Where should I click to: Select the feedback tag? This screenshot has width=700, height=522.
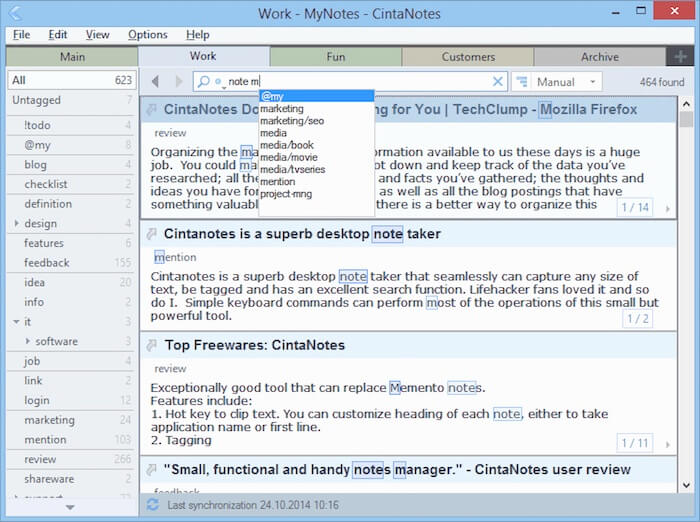[x=72, y=263]
